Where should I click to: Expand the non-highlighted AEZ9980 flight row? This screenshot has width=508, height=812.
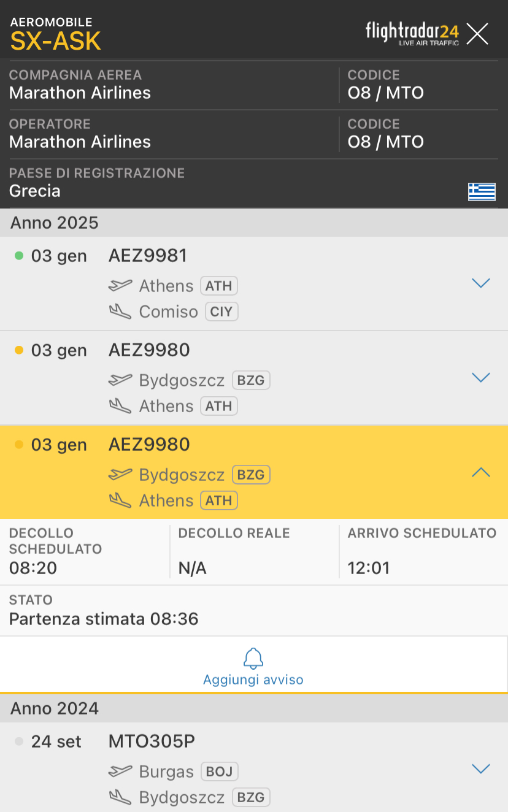480,377
